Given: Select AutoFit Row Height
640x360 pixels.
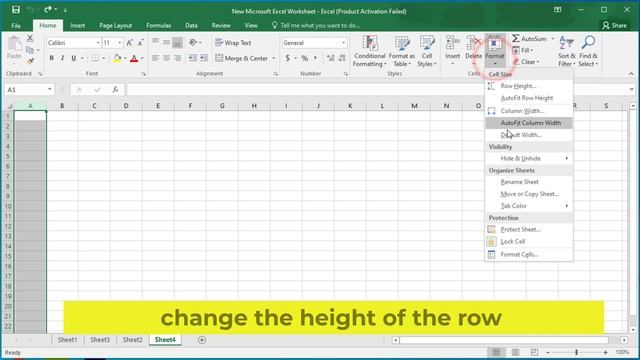Looking at the screenshot, I should [x=529, y=98].
